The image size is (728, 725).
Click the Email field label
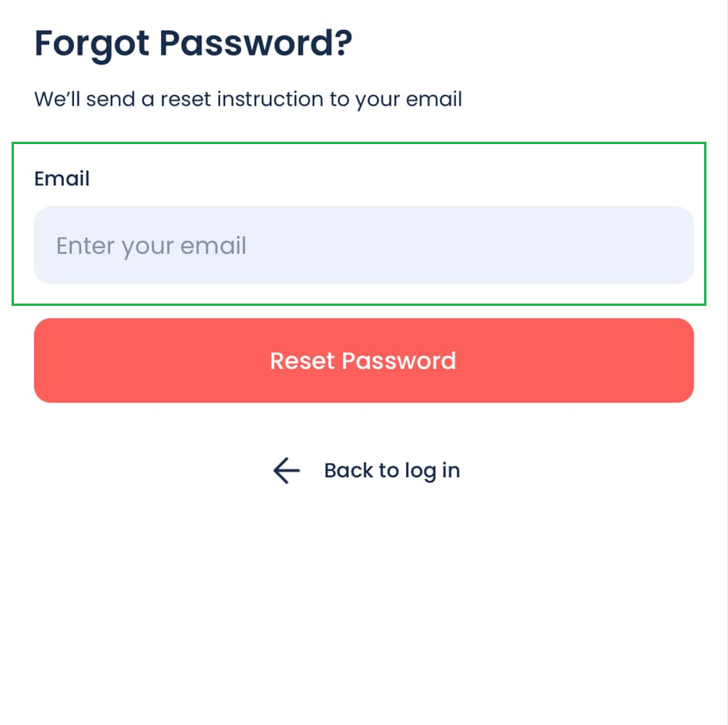tap(62, 179)
